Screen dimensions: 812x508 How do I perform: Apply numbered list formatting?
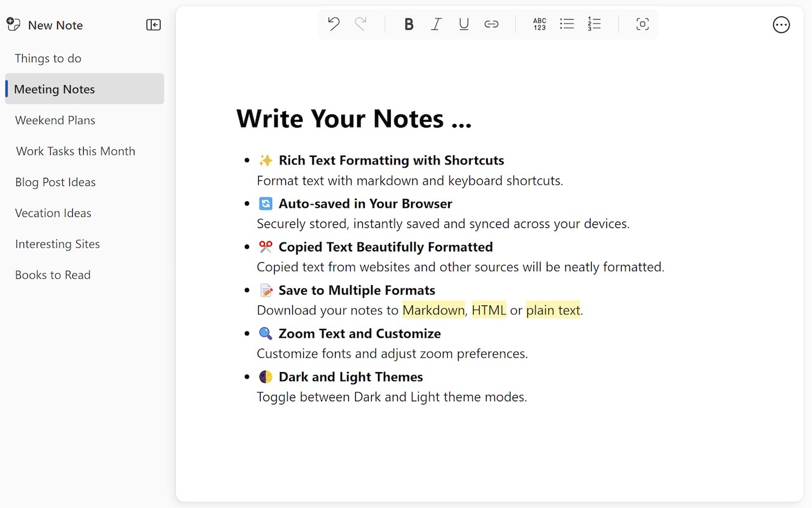point(594,24)
